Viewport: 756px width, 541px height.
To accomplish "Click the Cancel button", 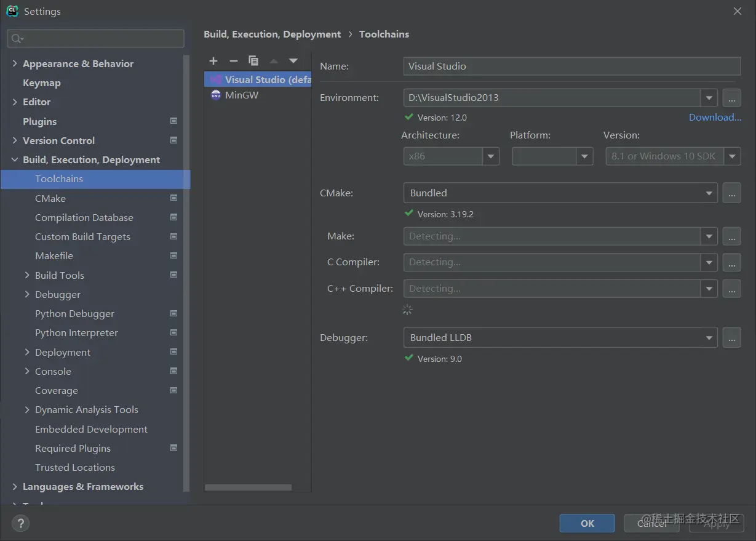I will tap(652, 523).
